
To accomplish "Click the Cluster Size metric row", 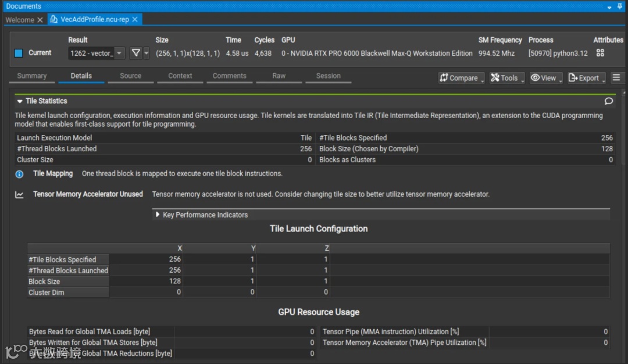I will [164, 159].
